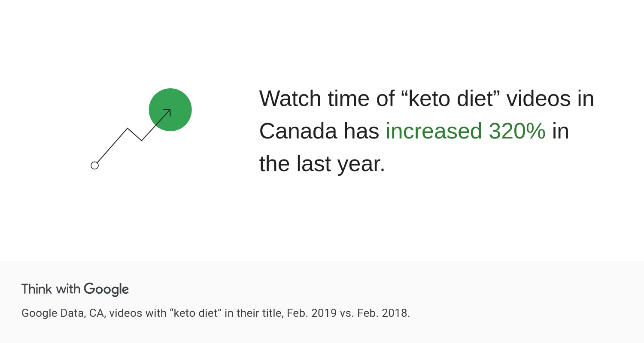Click the upward trend line's first peak

pyautogui.click(x=128, y=128)
